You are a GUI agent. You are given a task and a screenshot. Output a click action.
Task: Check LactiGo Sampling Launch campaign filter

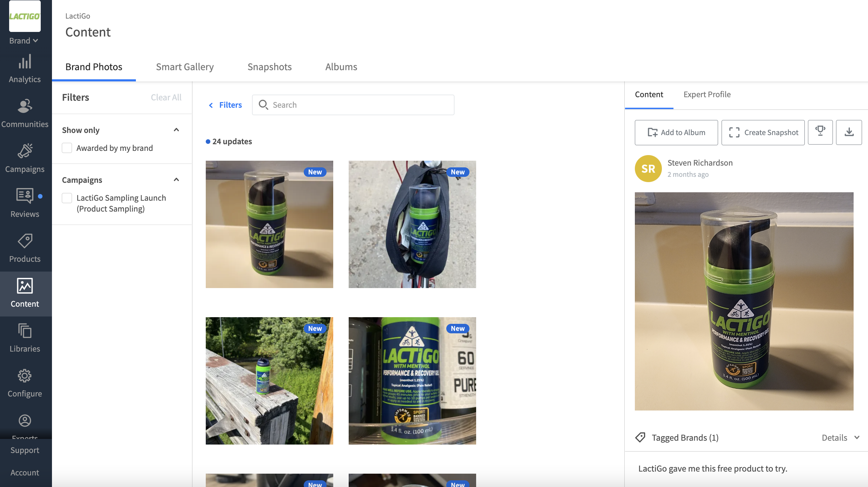click(67, 198)
